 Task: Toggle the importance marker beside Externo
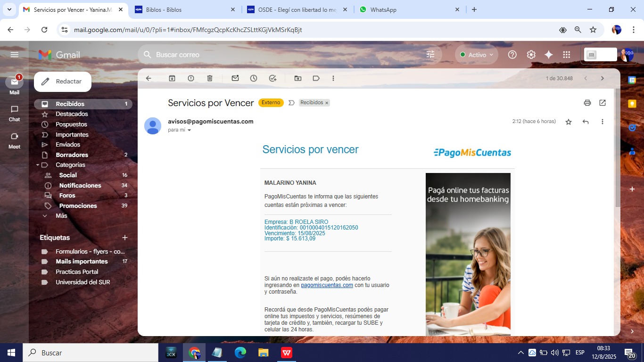[x=291, y=103]
